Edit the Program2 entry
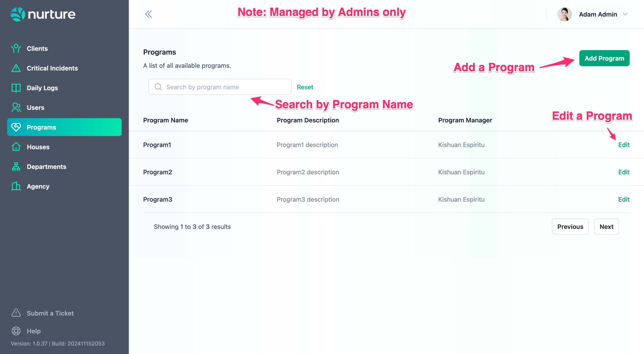Image resolution: width=644 pixels, height=354 pixels. [623, 172]
